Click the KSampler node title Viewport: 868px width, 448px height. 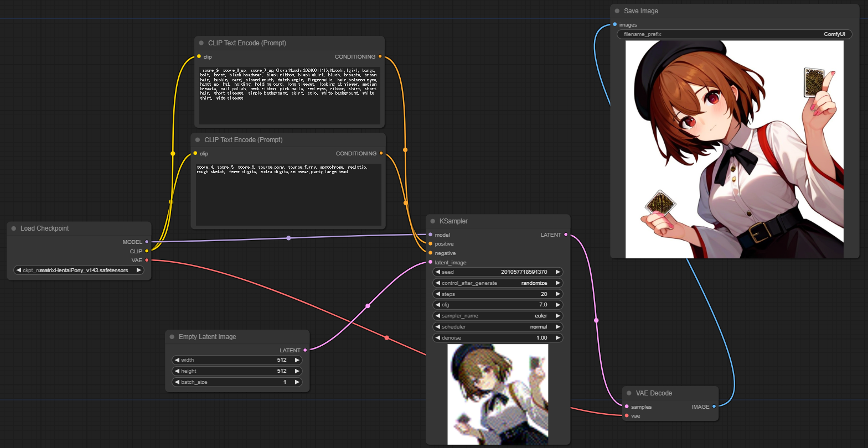tap(453, 221)
